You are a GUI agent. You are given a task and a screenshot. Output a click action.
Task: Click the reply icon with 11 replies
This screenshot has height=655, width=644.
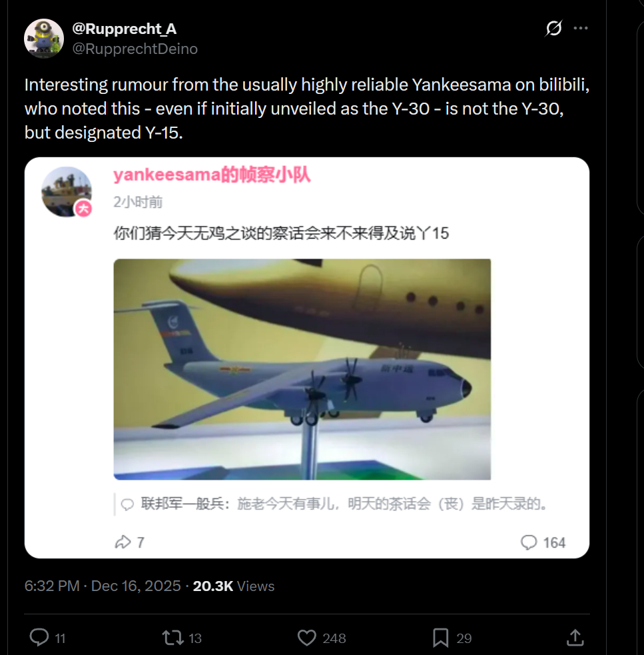[39, 638]
